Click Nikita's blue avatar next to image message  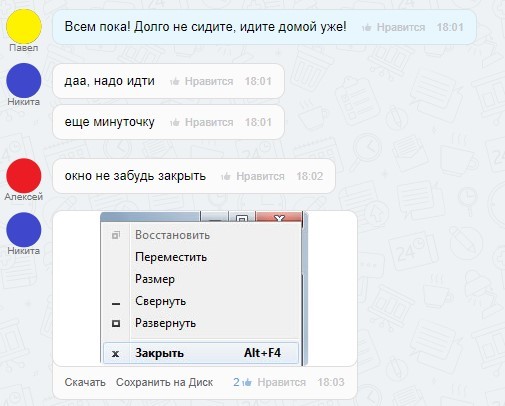pos(24,230)
